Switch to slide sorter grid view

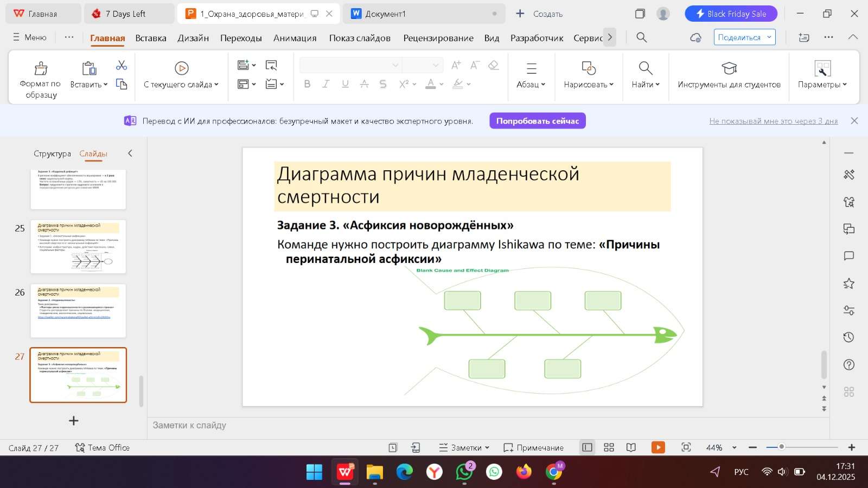click(609, 447)
